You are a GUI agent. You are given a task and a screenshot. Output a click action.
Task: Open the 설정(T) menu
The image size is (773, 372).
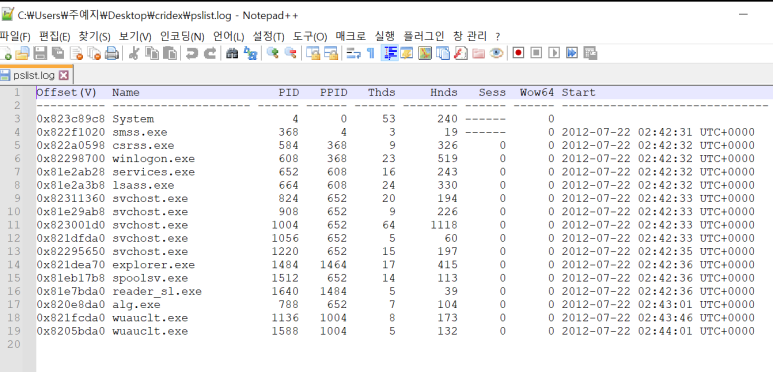click(269, 36)
